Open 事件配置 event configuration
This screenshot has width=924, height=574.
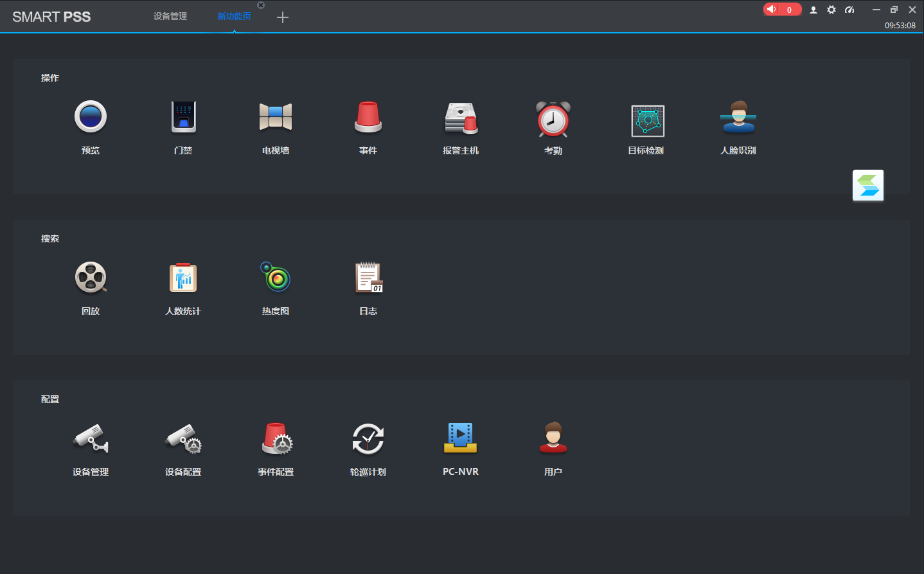(276, 439)
